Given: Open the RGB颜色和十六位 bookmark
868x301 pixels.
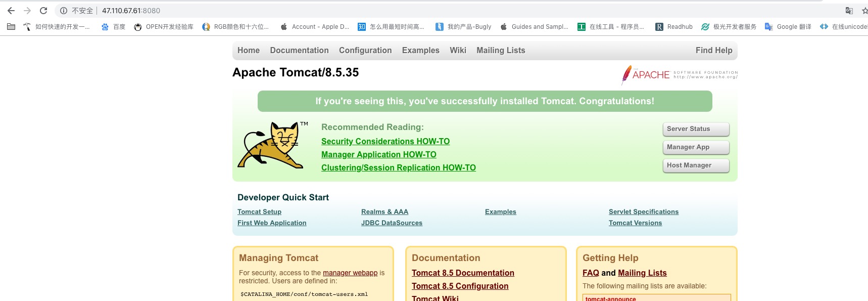Looking at the screenshot, I should (235, 27).
